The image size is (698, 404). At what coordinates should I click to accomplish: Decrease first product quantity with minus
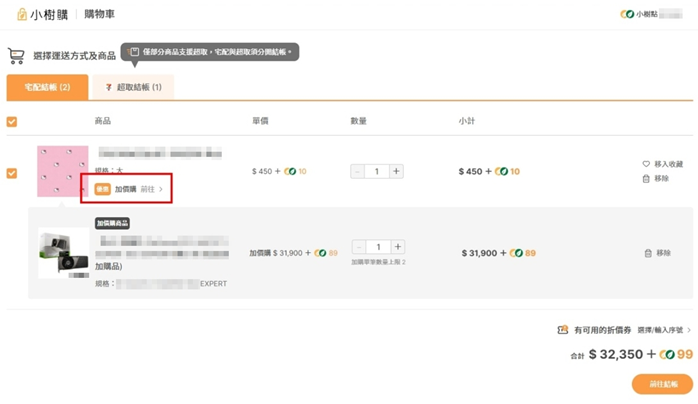point(358,172)
